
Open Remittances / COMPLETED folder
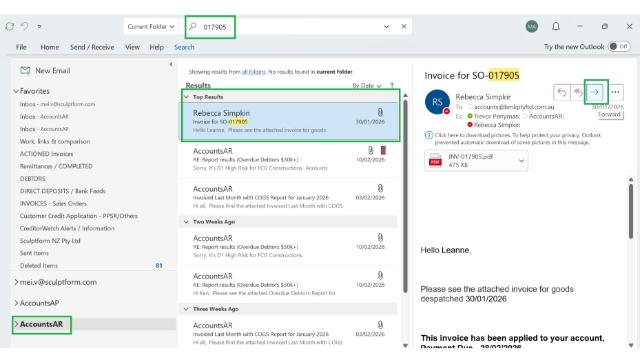(56, 166)
